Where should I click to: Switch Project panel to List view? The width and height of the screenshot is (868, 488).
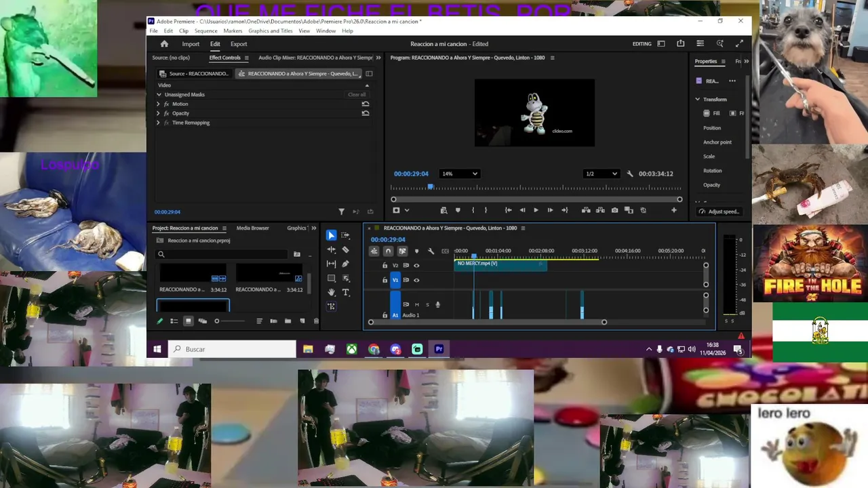[174, 321]
